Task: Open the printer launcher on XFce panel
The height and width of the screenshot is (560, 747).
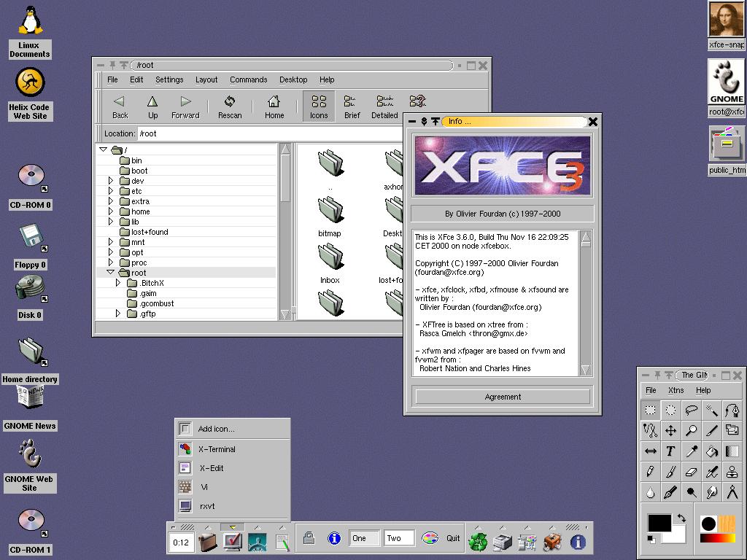Action: pos(503,542)
